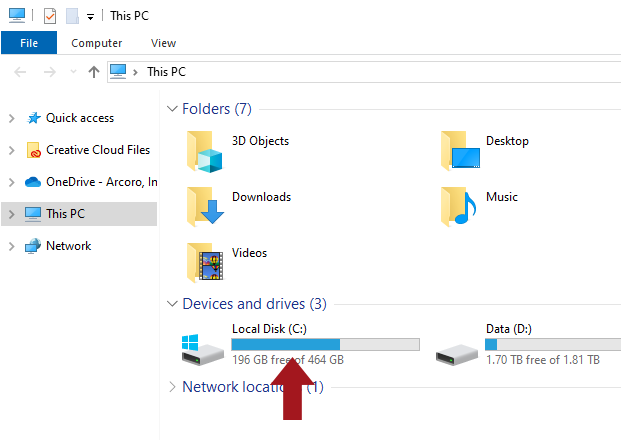Click the PC icon in the address bar

tap(118, 72)
